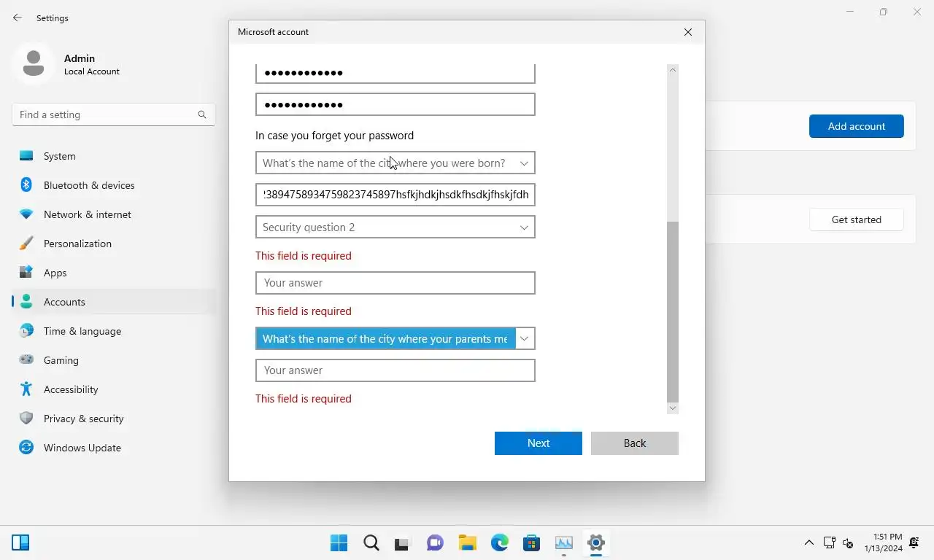Click the taskbar app with the picture icon
934x560 pixels.
[564, 542]
